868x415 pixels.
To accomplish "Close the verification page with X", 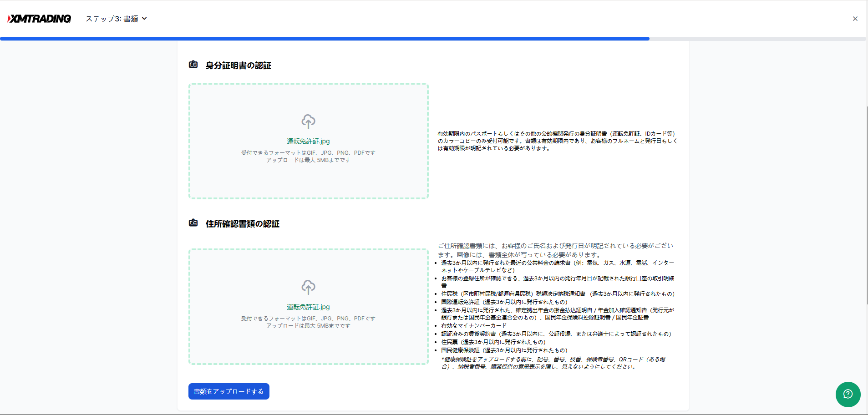I will click(855, 19).
